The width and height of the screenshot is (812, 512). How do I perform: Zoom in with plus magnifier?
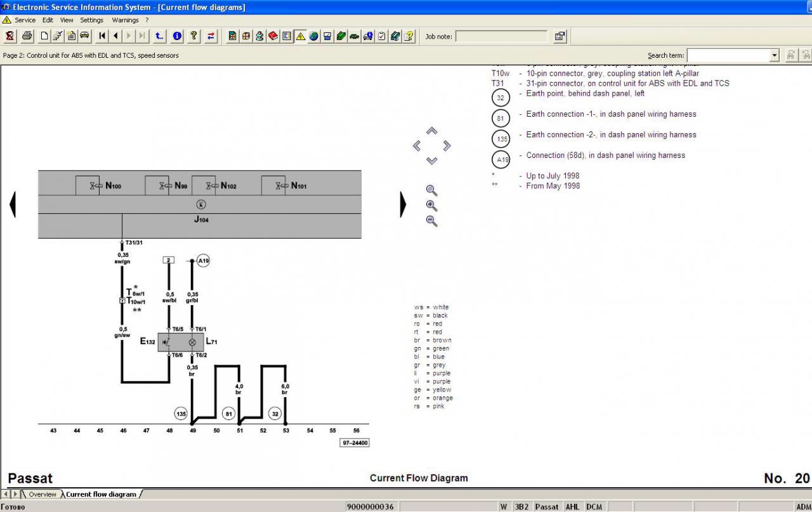[x=432, y=206]
